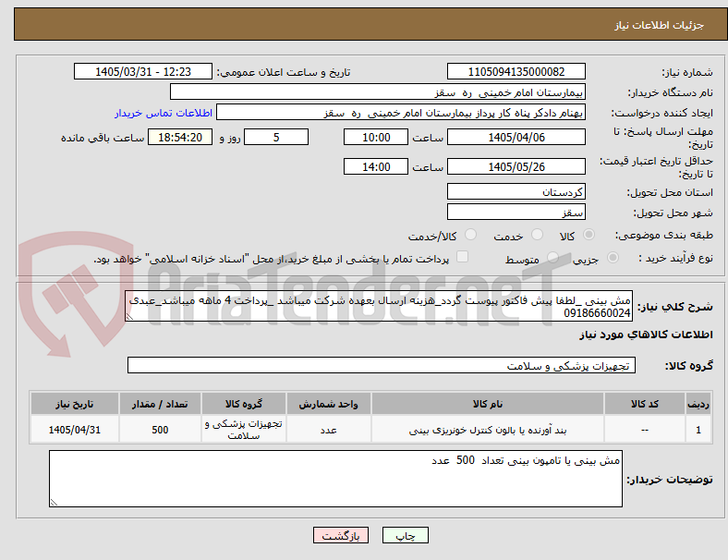The width and height of the screenshot is (728, 560).
Task: Click the کد کالا column header
Action: [x=645, y=404]
